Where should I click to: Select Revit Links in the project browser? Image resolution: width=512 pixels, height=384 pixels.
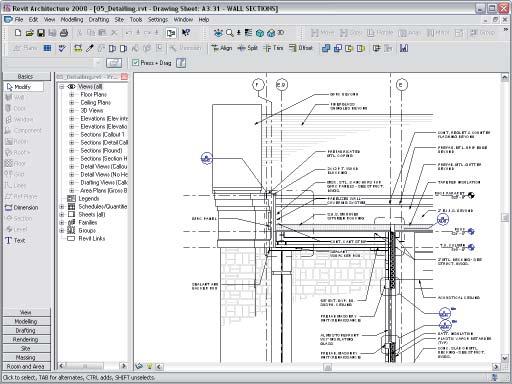pos(92,239)
